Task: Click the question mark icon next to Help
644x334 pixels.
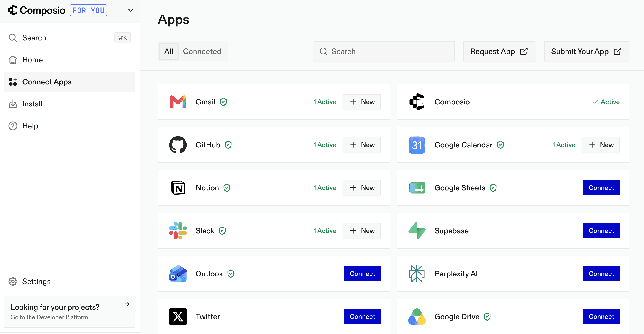Action: (x=13, y=126)
